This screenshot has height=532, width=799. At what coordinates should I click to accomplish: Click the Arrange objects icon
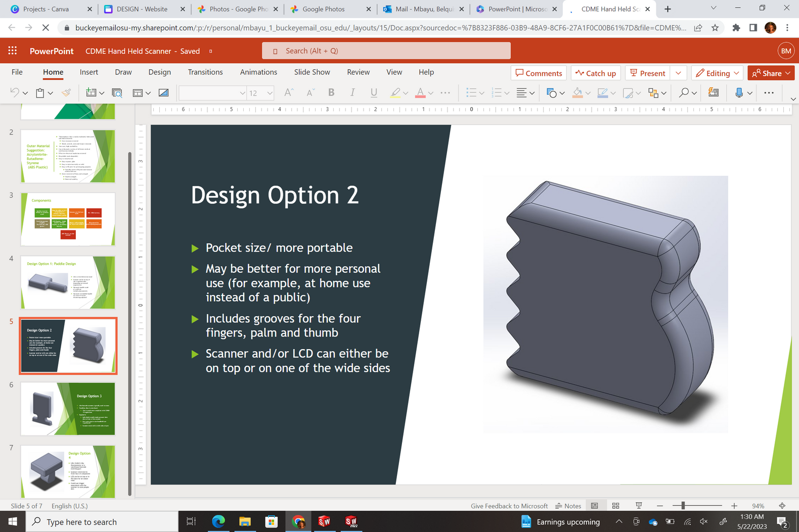click(653, 92)
